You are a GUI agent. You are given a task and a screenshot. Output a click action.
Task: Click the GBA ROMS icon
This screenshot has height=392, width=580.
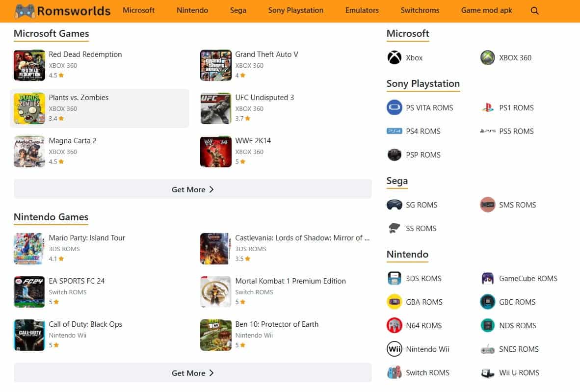[x=394, y=302]
